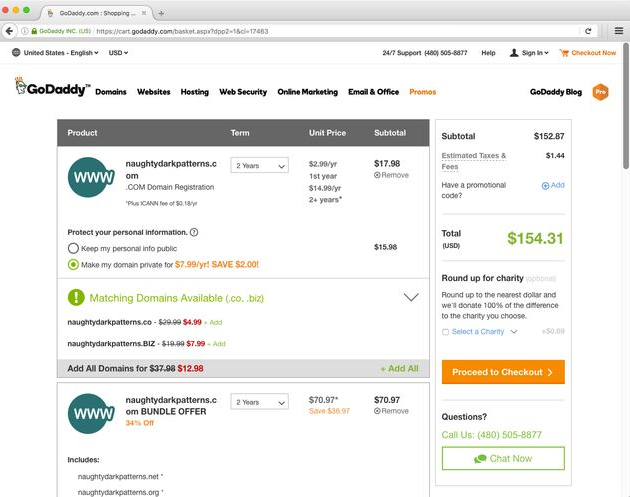Select Make my domain private option

pyautogui.click(x=73, y=264)
